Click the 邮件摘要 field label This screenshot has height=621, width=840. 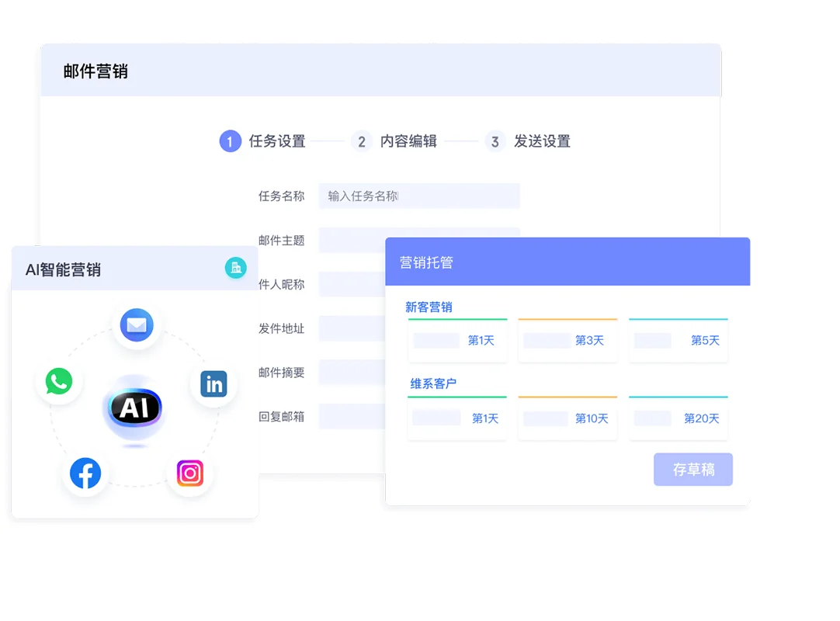281,373
